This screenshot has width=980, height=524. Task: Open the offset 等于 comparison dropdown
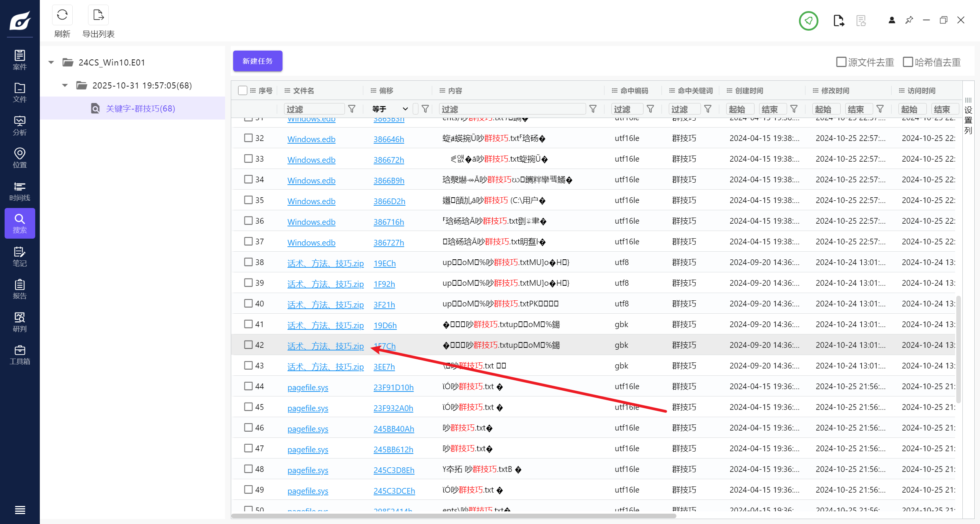click(390, 109)
